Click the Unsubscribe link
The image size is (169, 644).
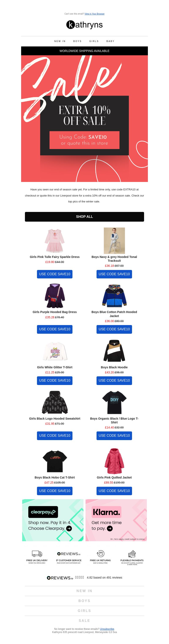point(107,629)
